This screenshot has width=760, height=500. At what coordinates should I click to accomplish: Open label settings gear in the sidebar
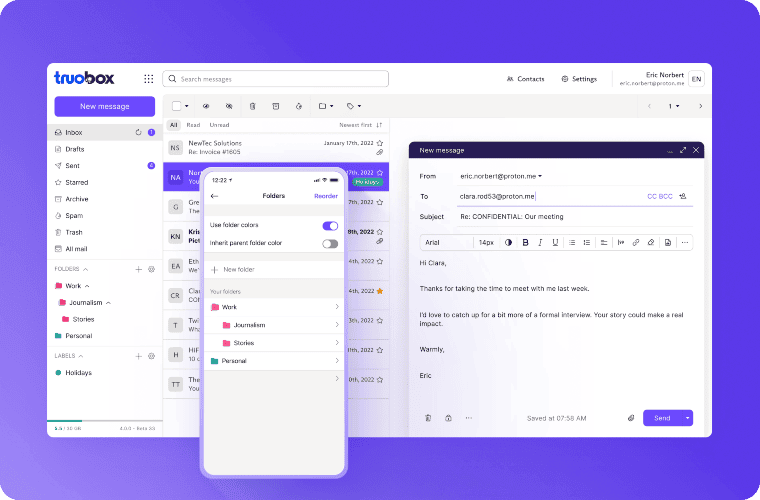[151, 356]
